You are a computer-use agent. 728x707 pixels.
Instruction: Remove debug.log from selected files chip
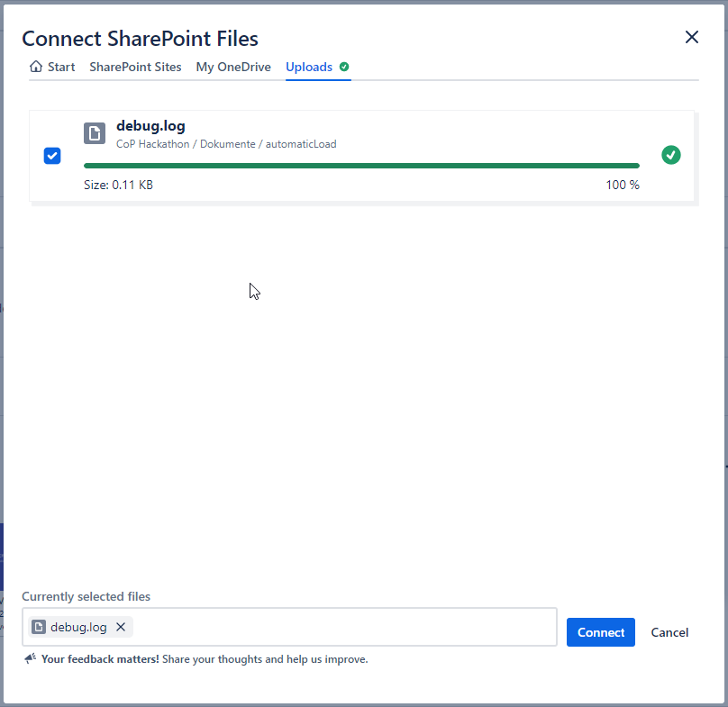click(121, 627)
